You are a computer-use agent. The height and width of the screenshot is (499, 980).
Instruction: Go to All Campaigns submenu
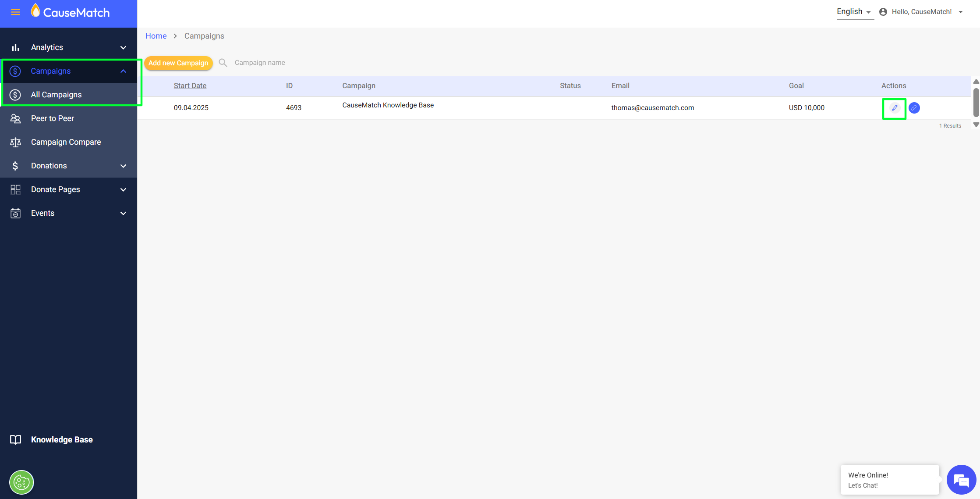click(56, 95)
